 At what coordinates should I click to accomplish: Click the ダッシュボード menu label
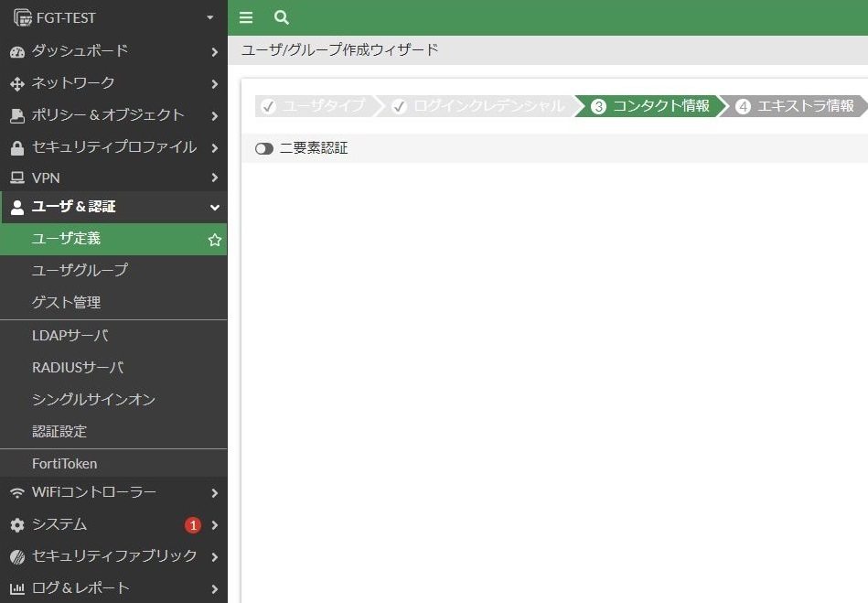click(80, 51)
